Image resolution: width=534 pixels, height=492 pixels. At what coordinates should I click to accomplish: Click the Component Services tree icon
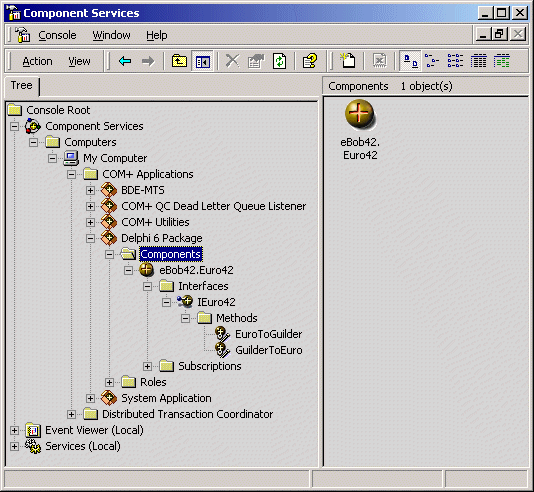[x=33, y=126]
